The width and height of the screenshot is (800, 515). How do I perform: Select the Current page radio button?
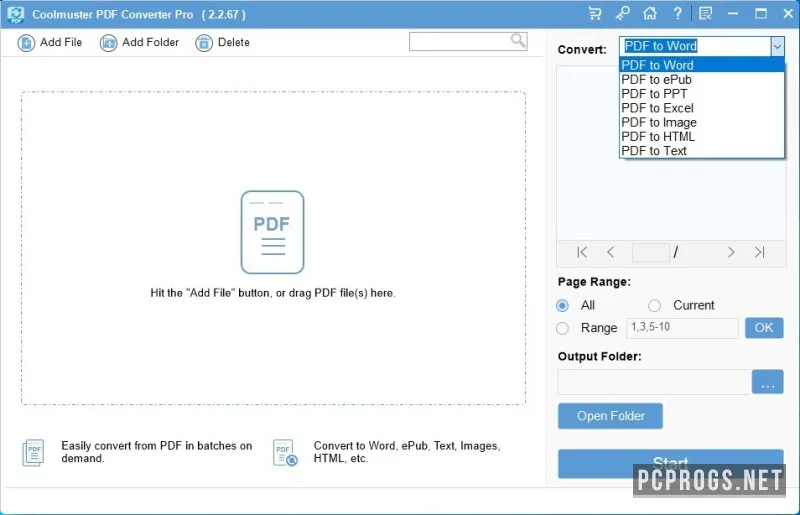[654, 305]
